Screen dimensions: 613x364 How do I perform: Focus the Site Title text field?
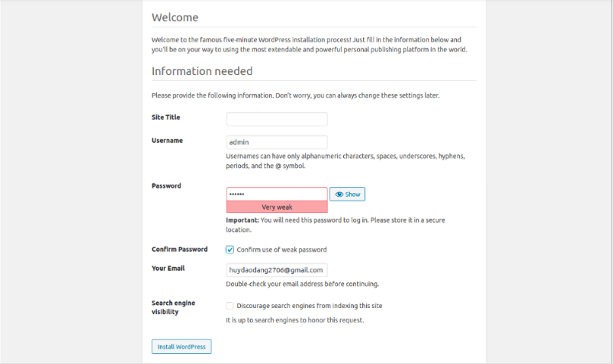277,119
